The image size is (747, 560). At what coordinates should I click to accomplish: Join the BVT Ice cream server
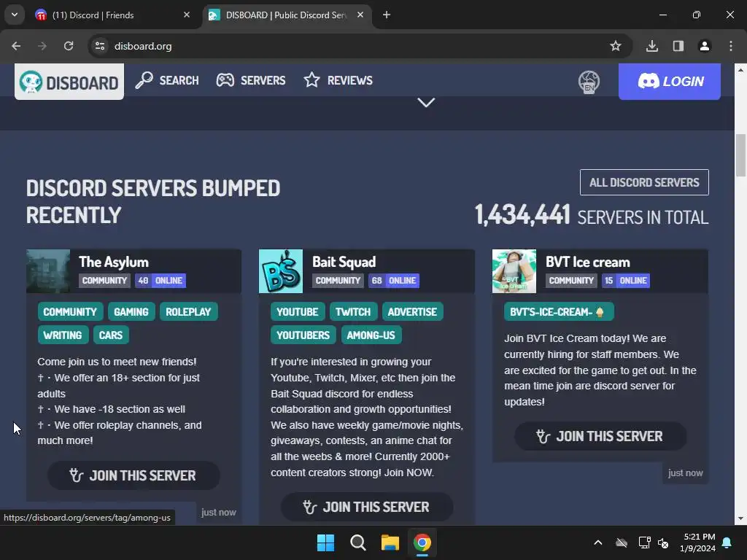click(600, 436)
